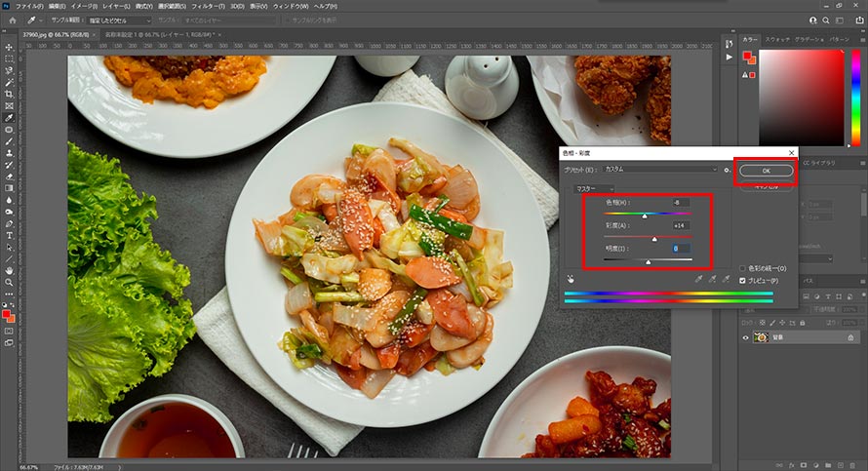Select the Dodge tool
This screenshot has height=471, width=868.
[9, 212]
